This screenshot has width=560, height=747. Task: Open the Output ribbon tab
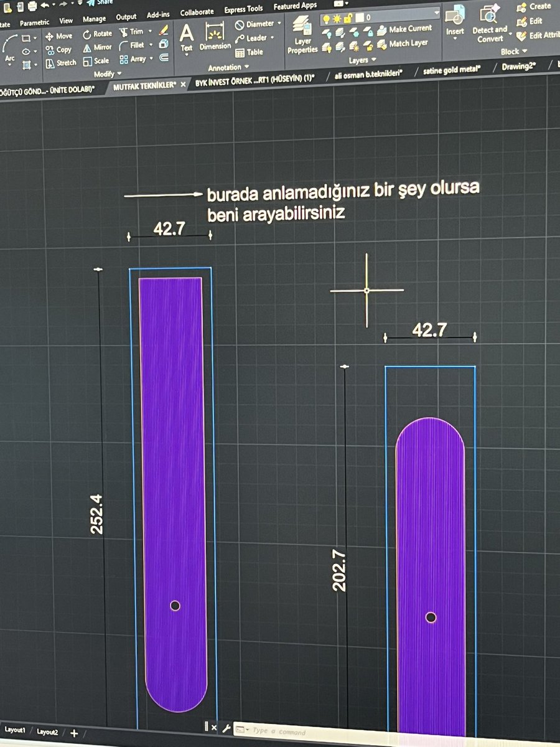point(126,17)
